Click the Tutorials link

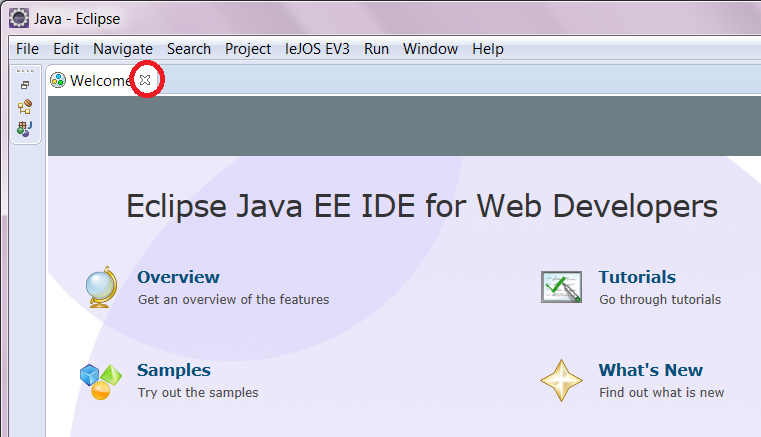[637, 277]
